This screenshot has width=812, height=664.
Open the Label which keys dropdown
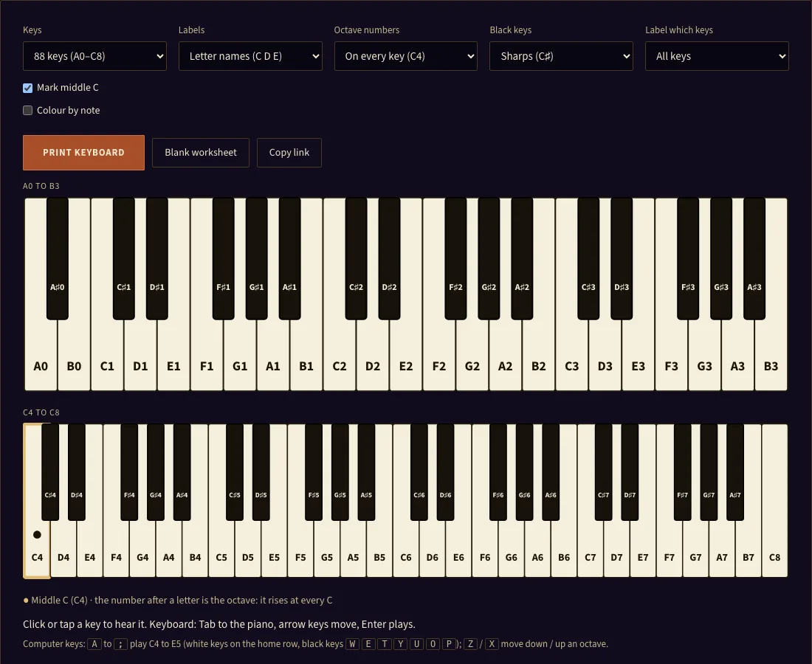[717, 56]
